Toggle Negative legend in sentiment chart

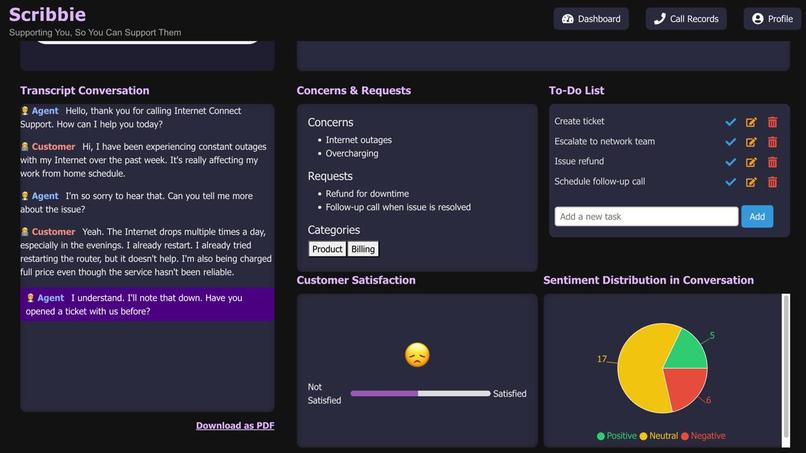point(703,436)
